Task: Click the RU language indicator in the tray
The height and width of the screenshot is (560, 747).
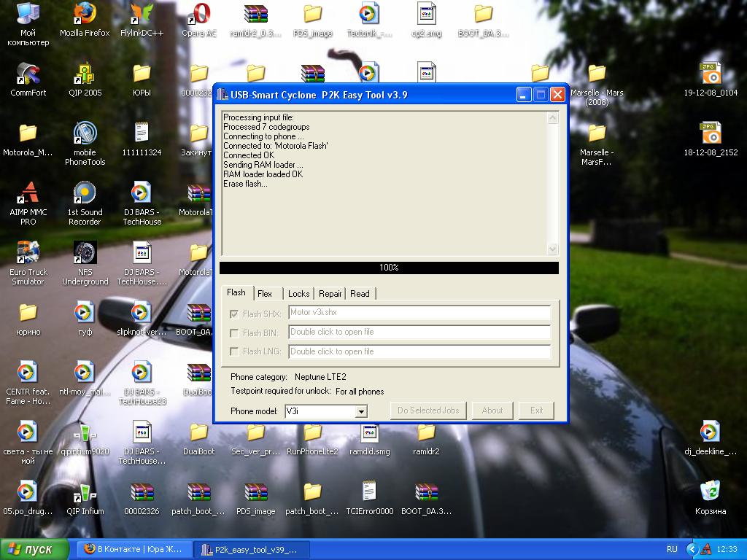Action: (x=672, y=550)
